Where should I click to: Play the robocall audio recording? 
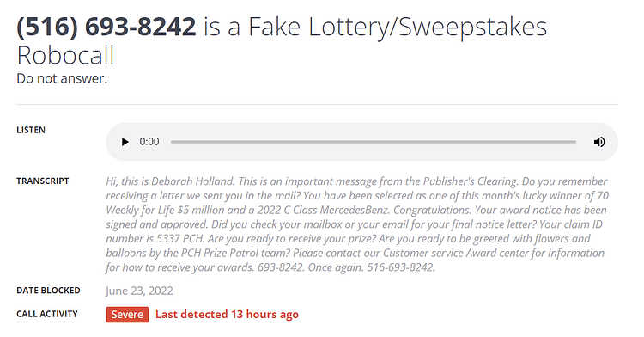[x=125, y=142]
